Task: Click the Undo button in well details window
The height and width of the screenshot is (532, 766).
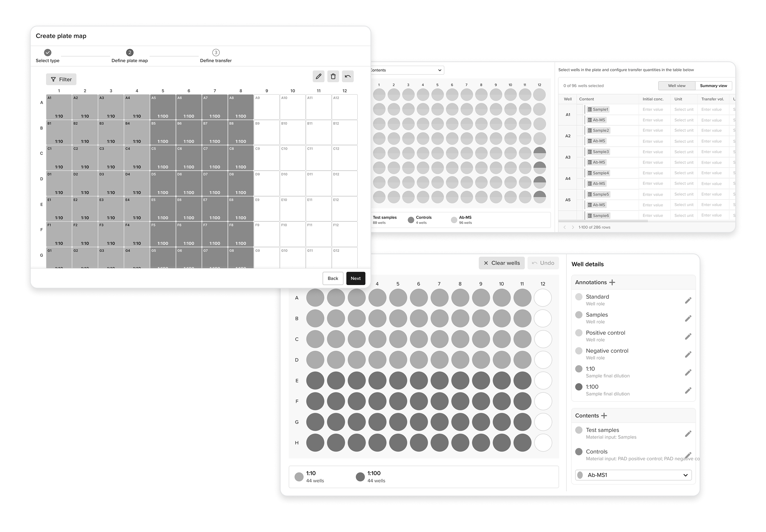Action: coord(543,263)
